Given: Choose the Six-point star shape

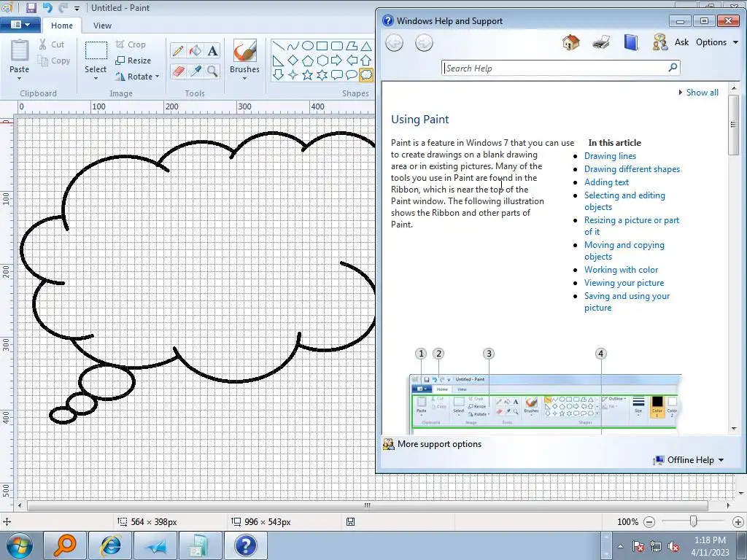Looking at the screenshot, I should [322, 75].
